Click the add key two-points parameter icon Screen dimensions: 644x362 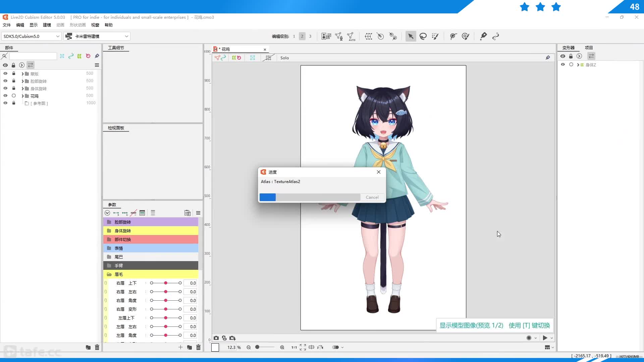click(116, 213)
